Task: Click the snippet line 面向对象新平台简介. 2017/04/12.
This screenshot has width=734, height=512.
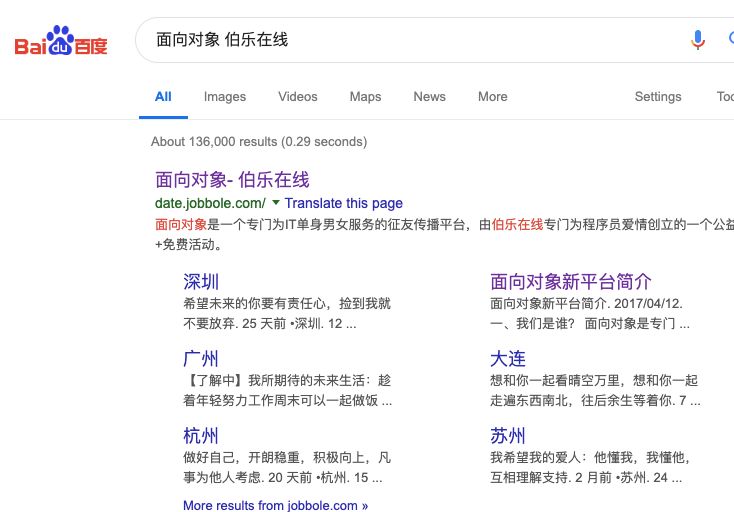Action: (x=586, y=303)
